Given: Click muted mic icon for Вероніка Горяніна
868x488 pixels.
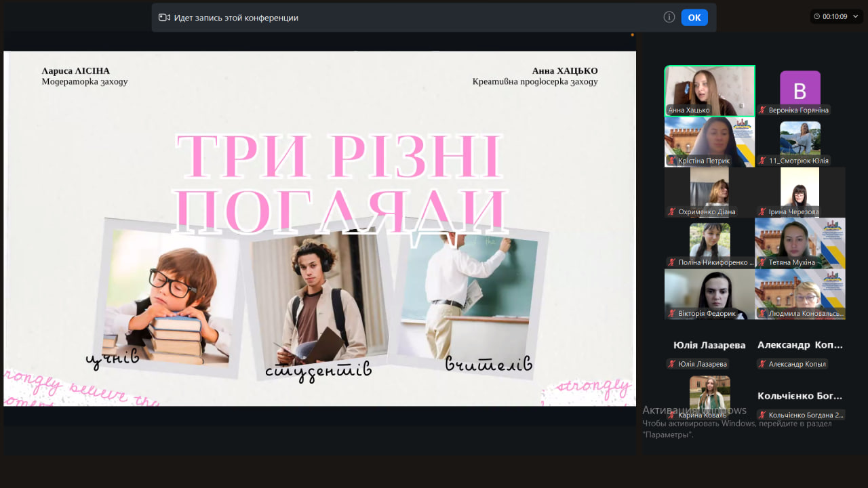Looking at the screenshot, I should coord(763,110).
